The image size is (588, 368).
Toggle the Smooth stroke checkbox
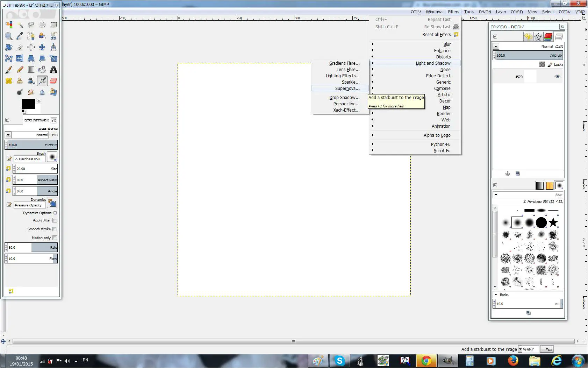click(x=55, y=229)
